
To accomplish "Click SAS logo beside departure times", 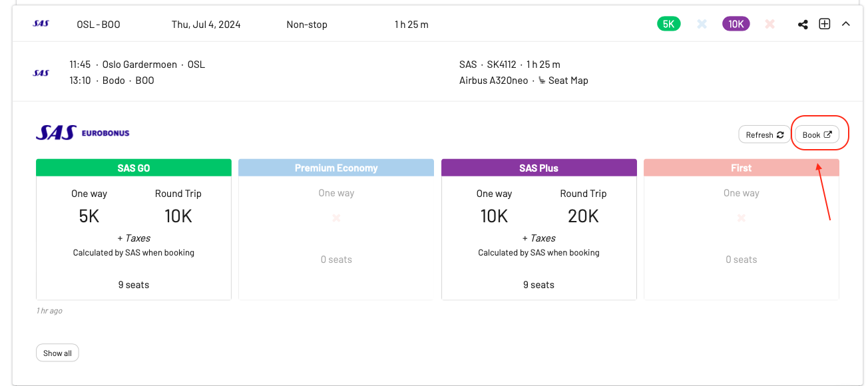I will (x=41, y=73).
